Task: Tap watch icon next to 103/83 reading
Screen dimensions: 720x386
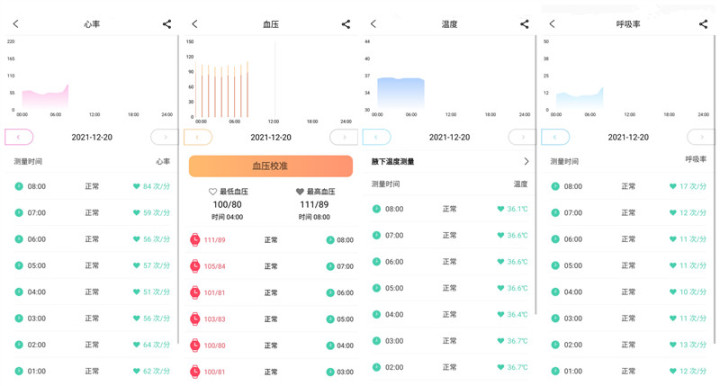Action: point(195,319)
